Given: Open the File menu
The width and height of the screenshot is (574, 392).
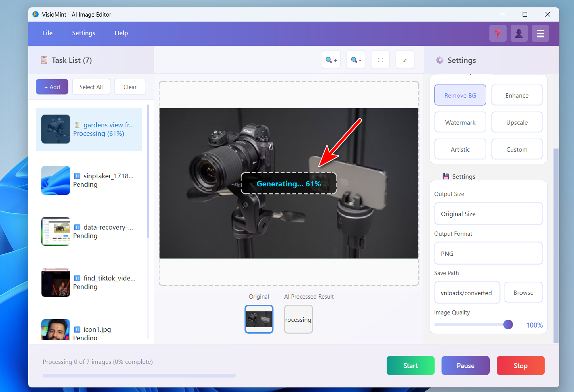Looking at the screenshot, I should 48,33.
